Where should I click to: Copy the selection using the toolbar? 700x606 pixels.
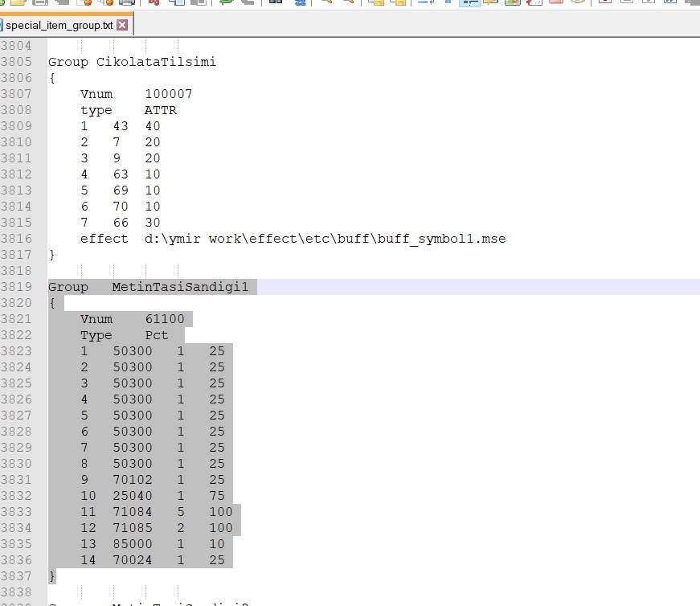click(x=177, y=2)
